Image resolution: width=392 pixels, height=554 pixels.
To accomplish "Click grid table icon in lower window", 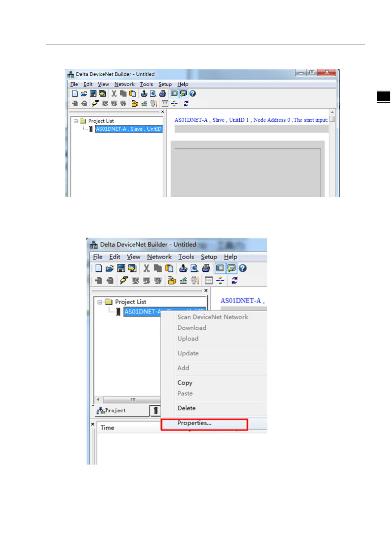I will pos(209,280).
